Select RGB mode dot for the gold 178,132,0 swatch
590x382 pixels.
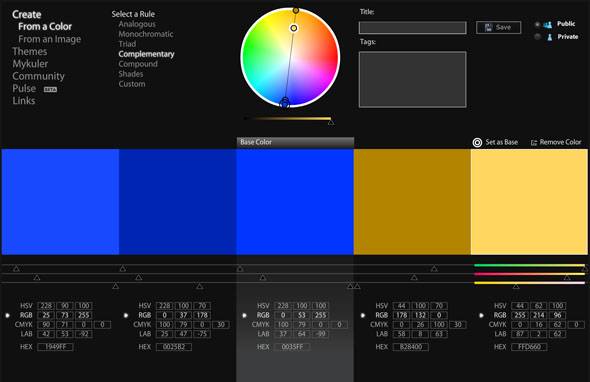click(x=363, y=315)
